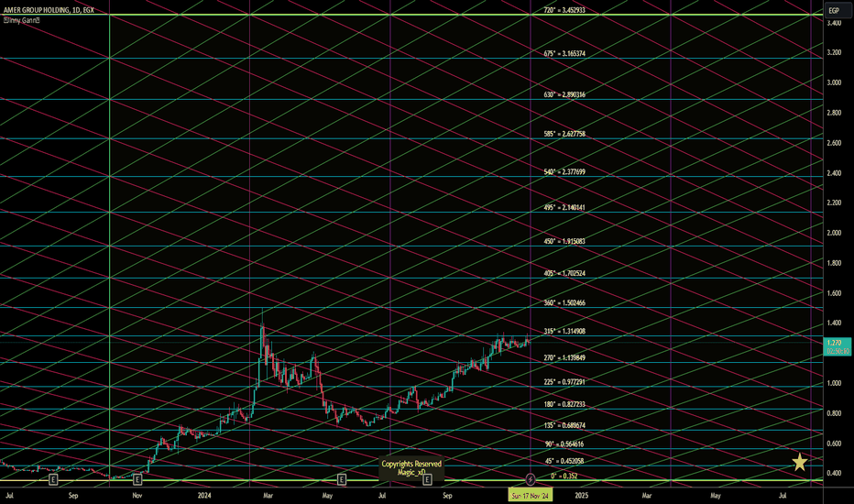The height and width of the screenshot is (504, 854).
Task: Select the 630° = 2.890316 level label
Action: 564,94
